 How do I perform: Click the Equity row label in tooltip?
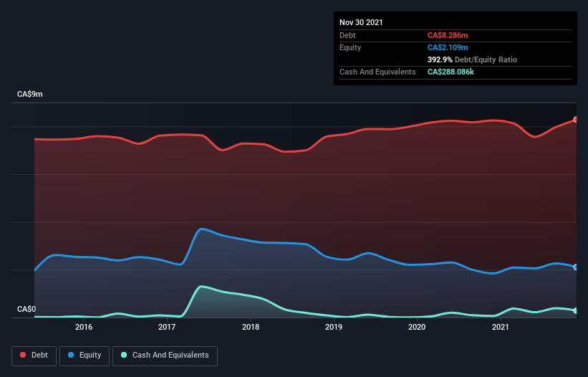tap(350, 47)
